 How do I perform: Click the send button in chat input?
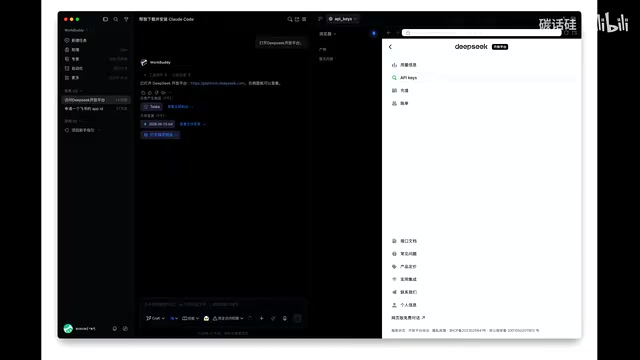point(298,318)
